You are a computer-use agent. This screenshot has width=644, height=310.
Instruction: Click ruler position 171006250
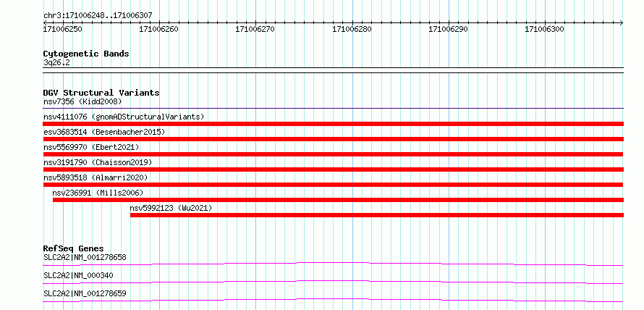[x=62, y=29]
